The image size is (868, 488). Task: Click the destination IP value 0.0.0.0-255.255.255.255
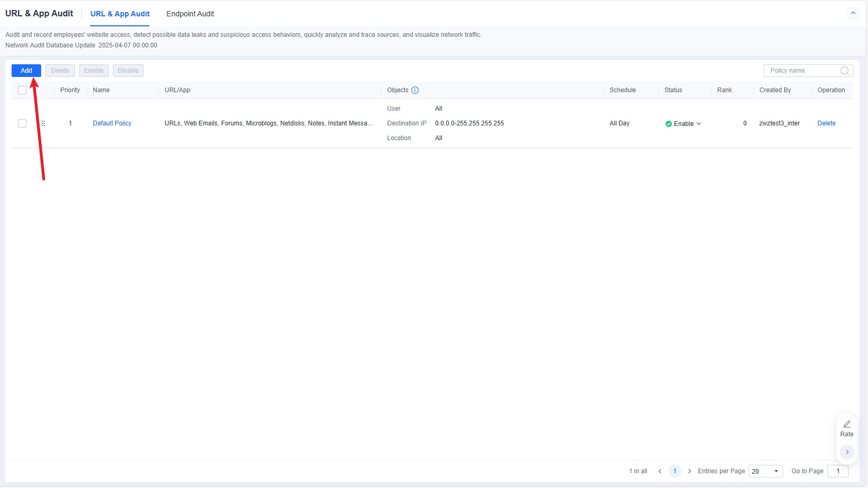tap(469, 123)
